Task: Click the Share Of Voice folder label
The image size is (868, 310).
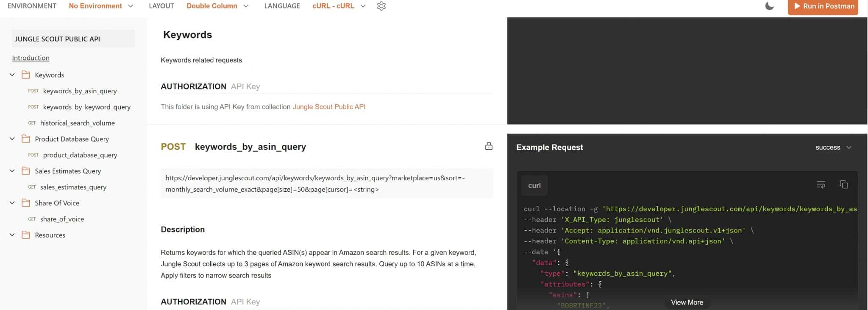Action: (x=57, y=203)
